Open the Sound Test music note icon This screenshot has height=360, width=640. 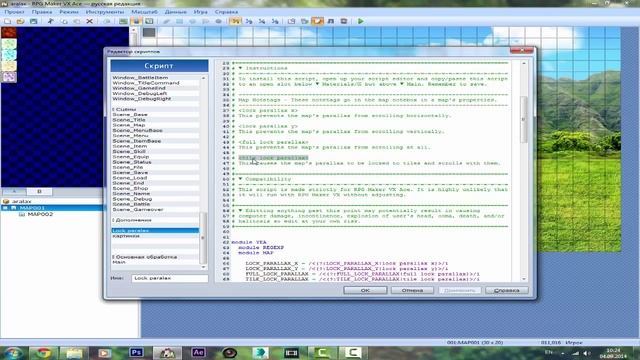pos(331,21)
